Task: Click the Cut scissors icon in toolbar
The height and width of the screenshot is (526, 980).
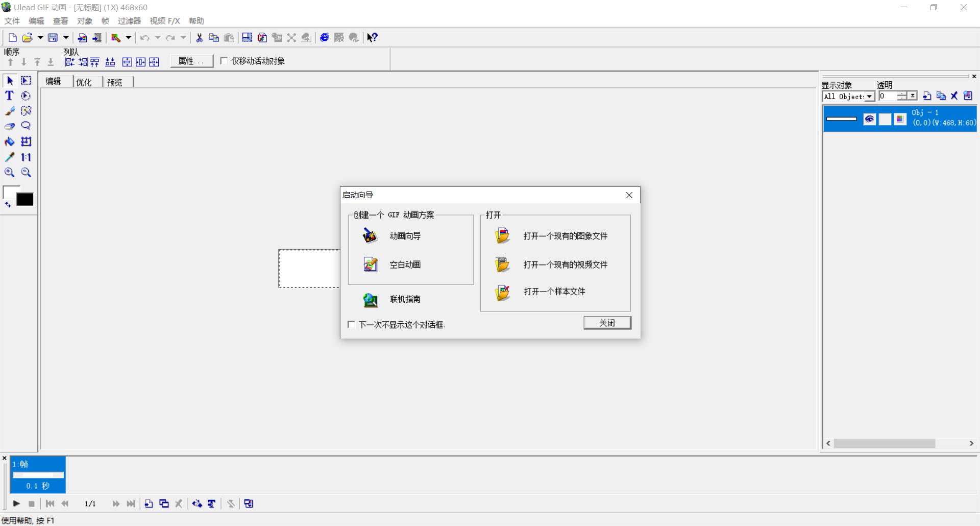Action: point(199,38)
